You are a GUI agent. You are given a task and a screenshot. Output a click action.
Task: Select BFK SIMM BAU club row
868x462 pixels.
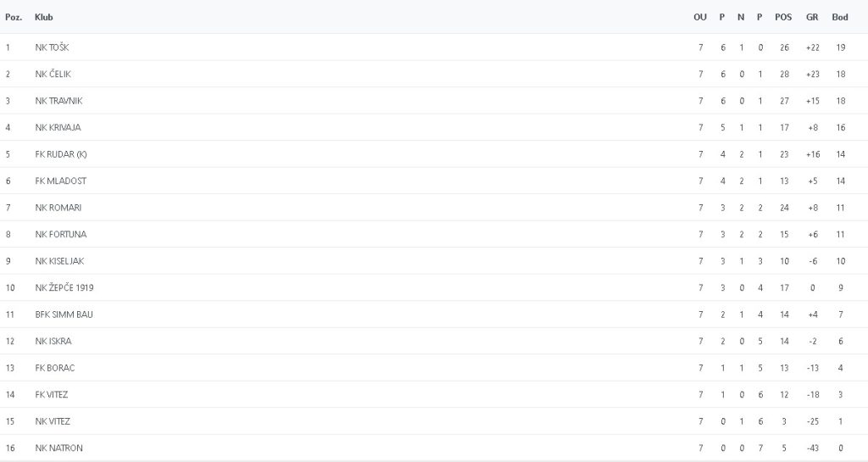point(64,314)
